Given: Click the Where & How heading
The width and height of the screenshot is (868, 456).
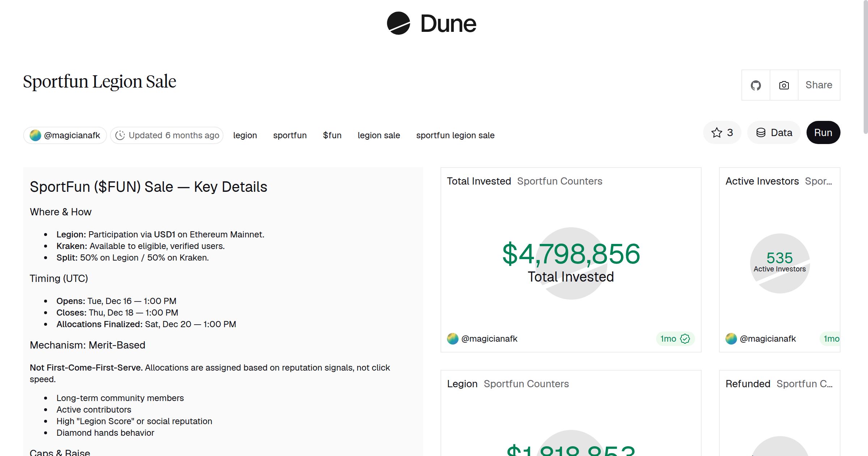Looking at the screenshot, I should click(61, 212).
